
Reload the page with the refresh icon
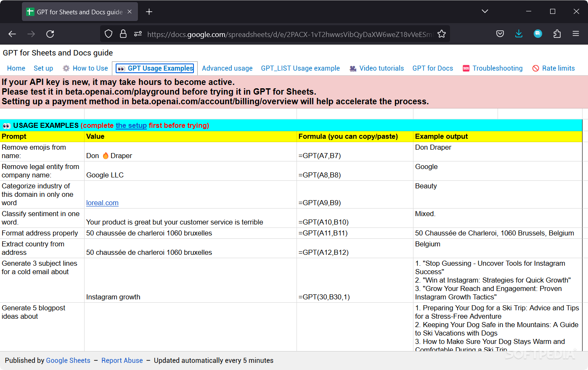click(50, 34)
